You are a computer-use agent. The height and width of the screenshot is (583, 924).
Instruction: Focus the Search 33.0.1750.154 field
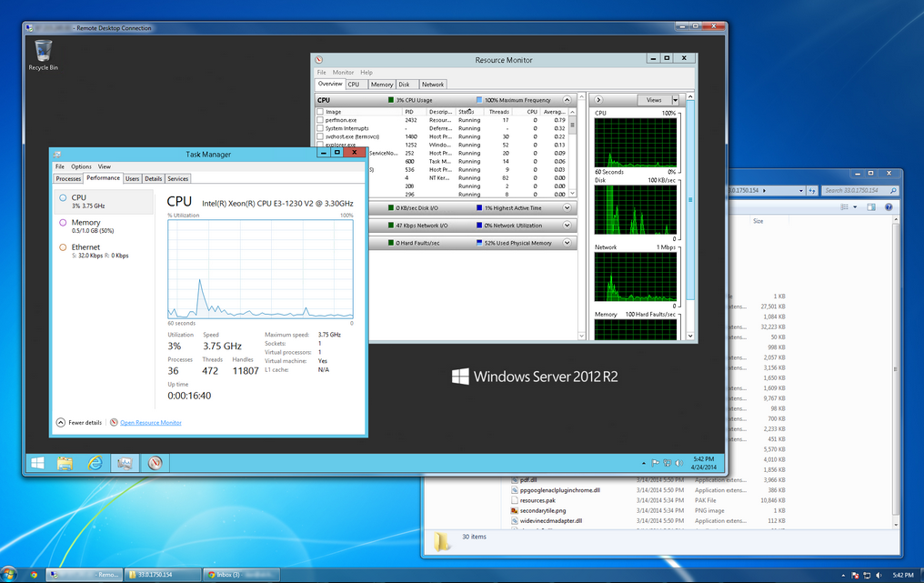(x=859, y=190)
